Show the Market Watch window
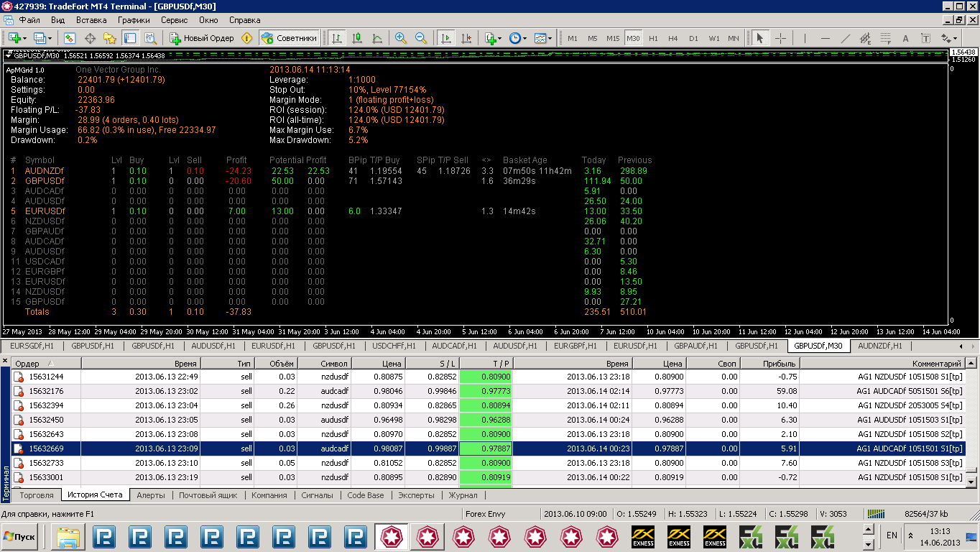The width and height of the screenshot is (980, 552). tap(70, 38)
